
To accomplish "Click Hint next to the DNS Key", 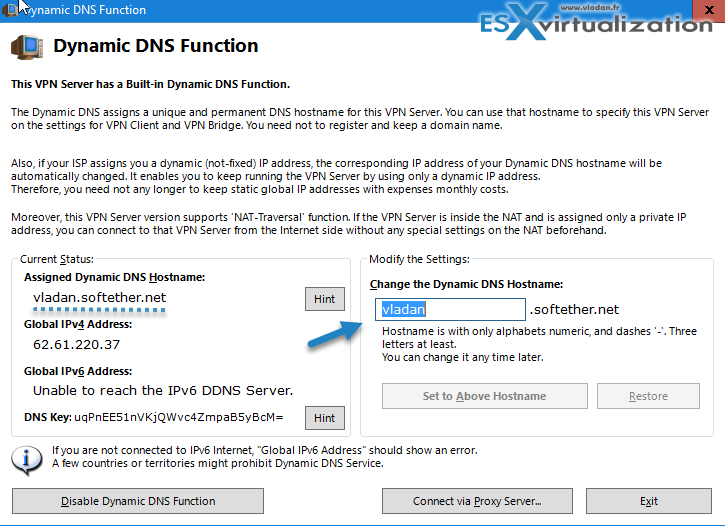I will [x=325, y=418].
